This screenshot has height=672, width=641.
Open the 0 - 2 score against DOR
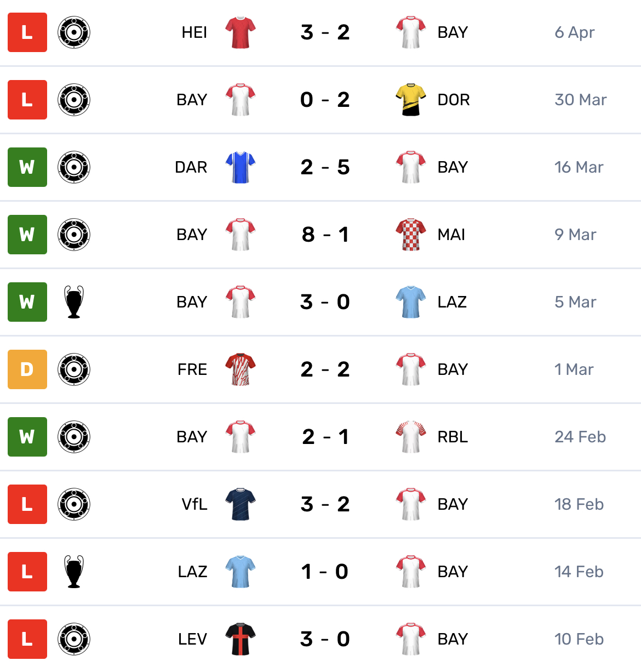tap(325, 100)
